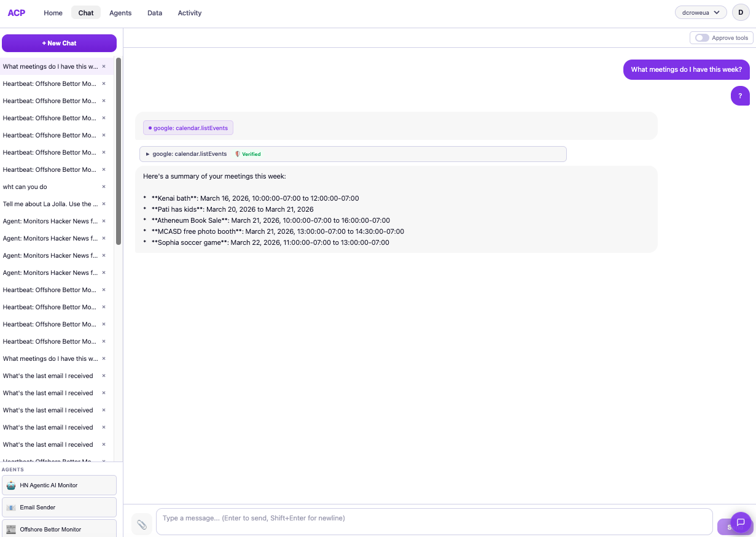Open the purple question mark help button
Image resolution: width=756 pixels, height=537 pixels.
(740, 96)
